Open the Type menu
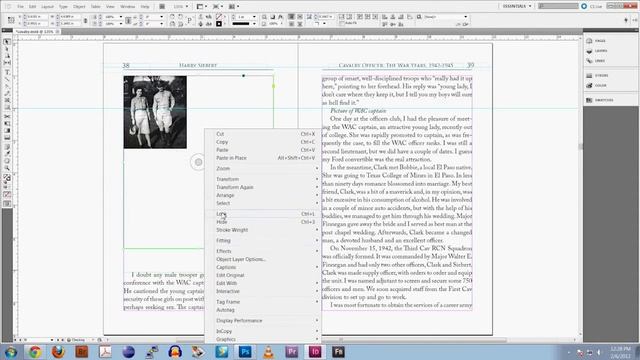640x360 pixels. (x=63, y=7)
